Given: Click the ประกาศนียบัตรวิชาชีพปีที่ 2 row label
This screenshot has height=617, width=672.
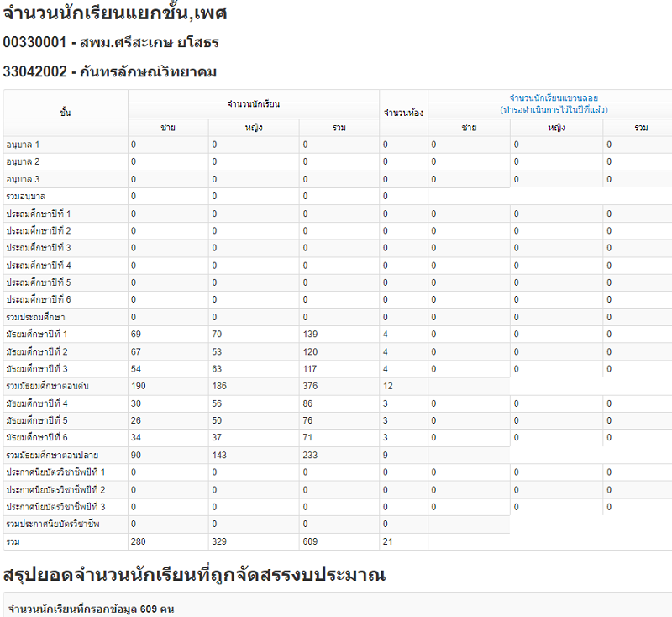Looking at the screenshot, I should pos(55,489).
